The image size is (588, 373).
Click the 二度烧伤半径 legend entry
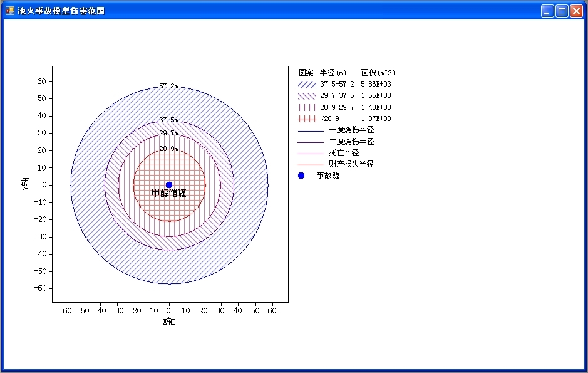(x=351, y=142)
